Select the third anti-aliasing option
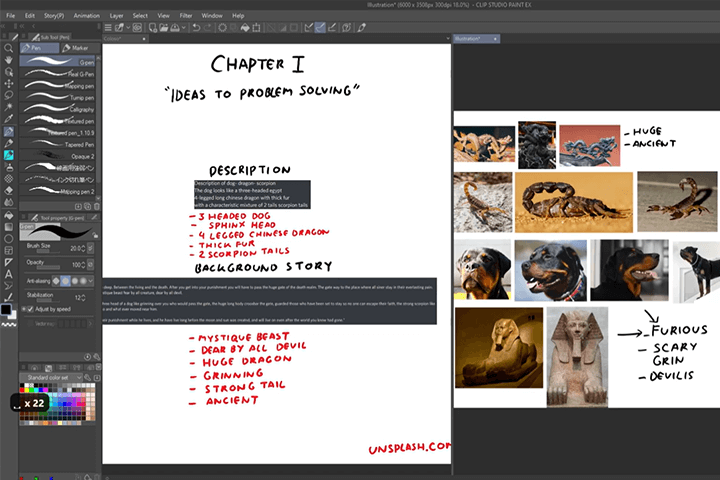720x480 pixels. click(x=74, y=281)
